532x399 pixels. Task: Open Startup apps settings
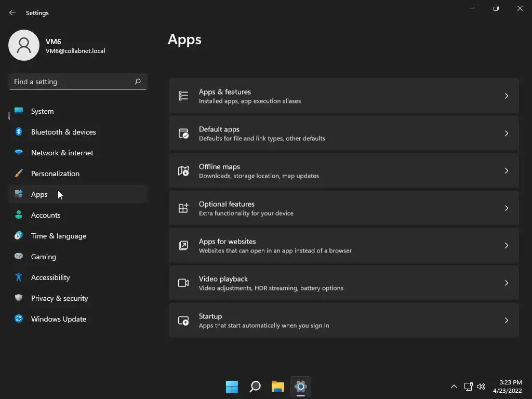coord(344,320)
